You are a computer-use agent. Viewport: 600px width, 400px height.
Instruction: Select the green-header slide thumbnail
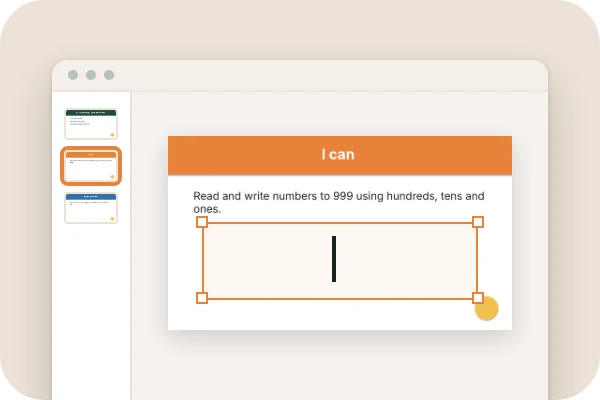tap(91, 124)
